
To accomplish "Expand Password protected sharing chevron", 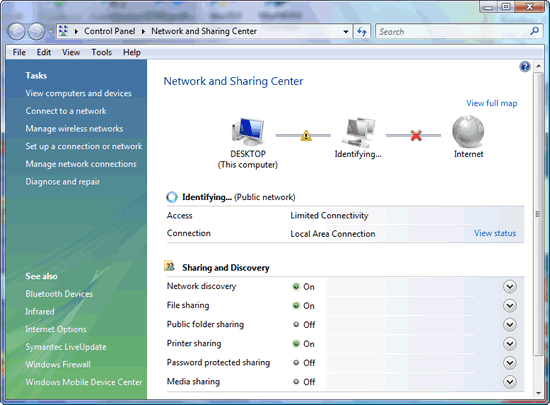I will pos(510,363).
